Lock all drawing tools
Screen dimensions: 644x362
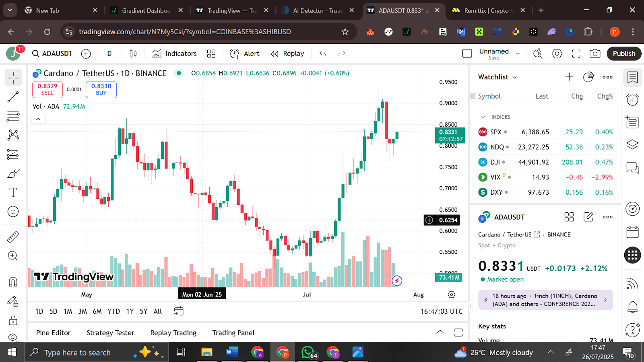[13, 320]
